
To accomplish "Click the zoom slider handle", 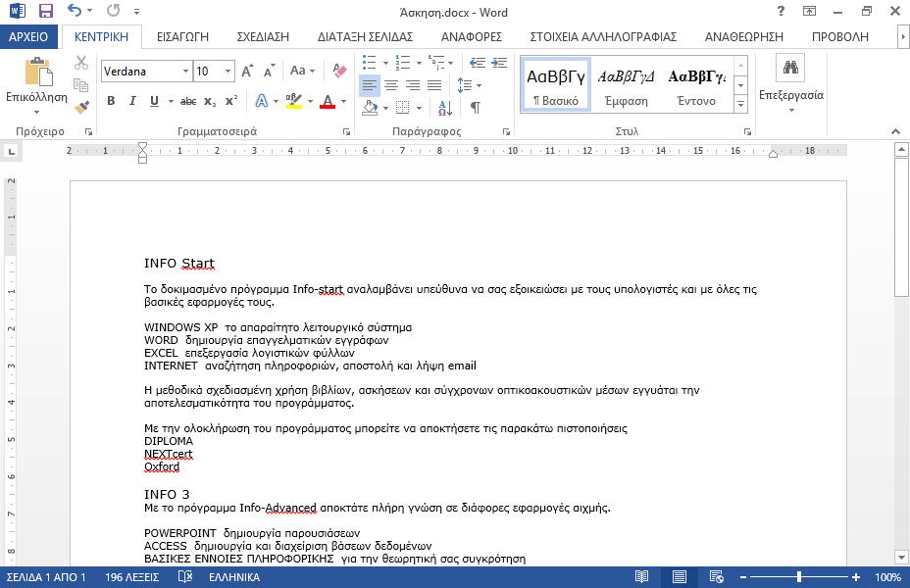I will click(799, 576).
